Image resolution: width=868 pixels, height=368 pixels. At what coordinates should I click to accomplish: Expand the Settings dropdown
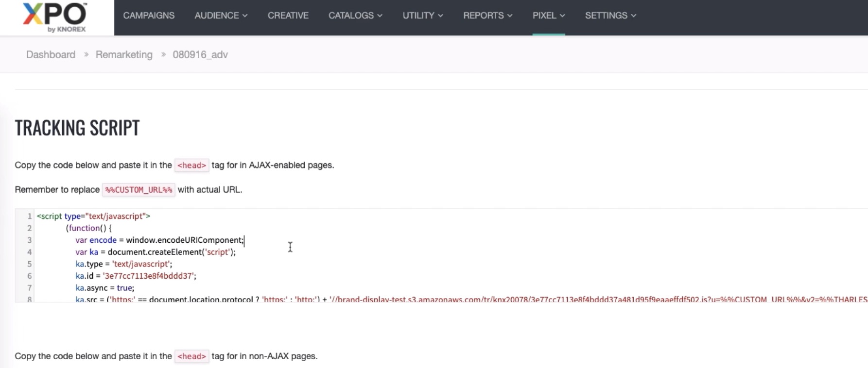click(610, 16)
